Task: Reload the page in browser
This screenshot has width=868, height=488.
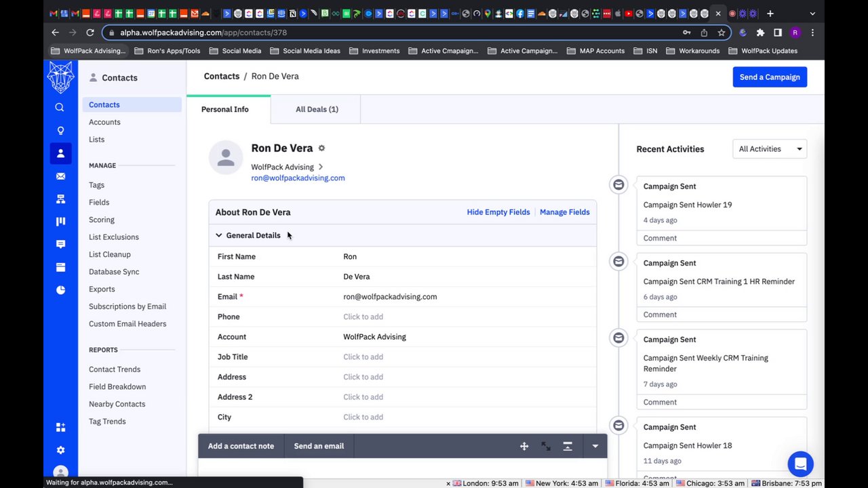Action: tap(90, 32)
